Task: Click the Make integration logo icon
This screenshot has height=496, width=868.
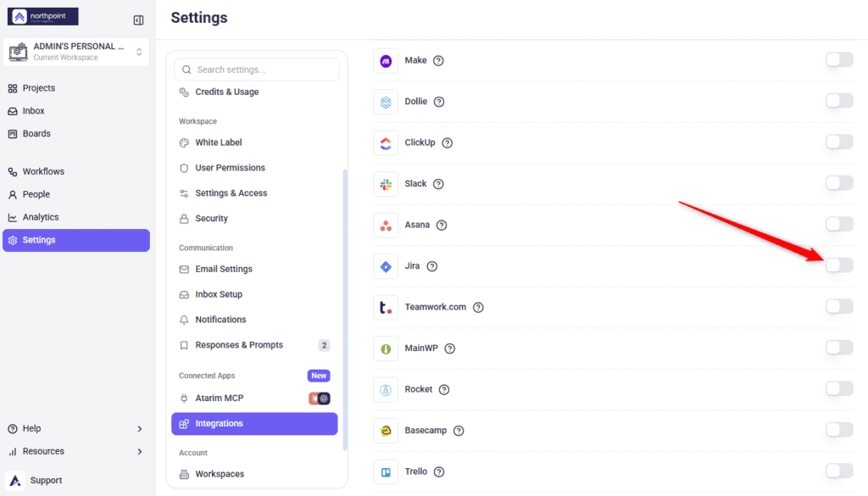Action: tap(386, 61)
